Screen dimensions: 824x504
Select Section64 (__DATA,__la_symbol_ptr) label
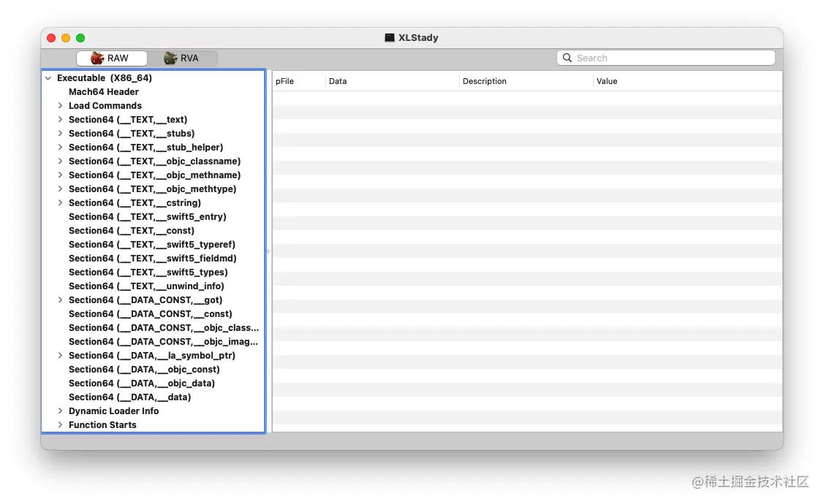(x=152, y=356)
